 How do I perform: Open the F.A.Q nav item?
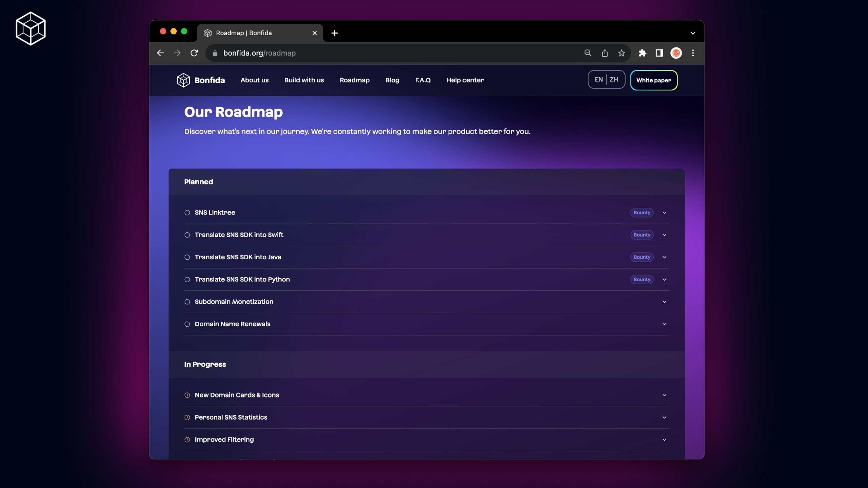point(423,80)
